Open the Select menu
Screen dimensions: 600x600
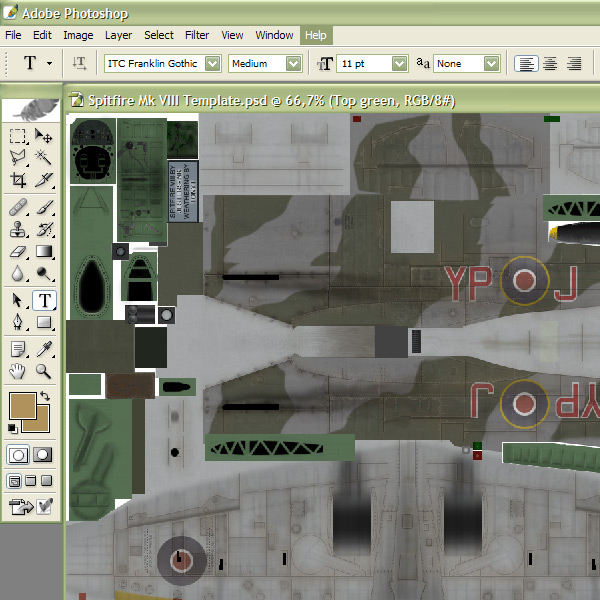click(x=159, y=35)
